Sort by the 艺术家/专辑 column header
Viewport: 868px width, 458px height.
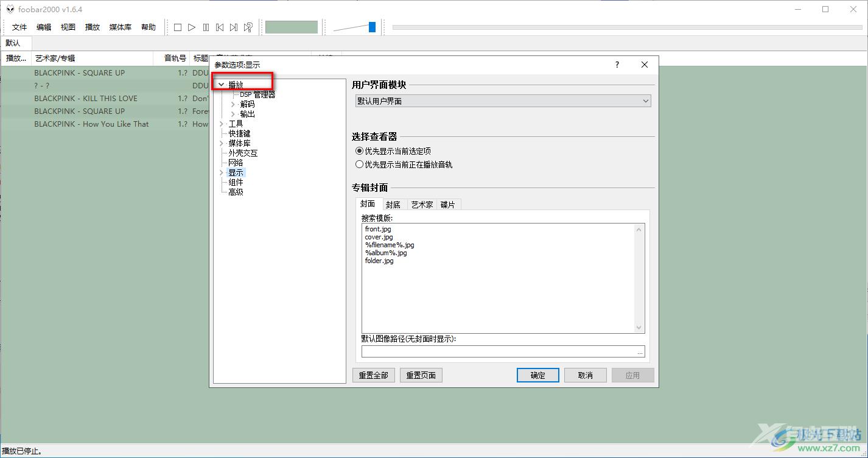coord(91,58)
